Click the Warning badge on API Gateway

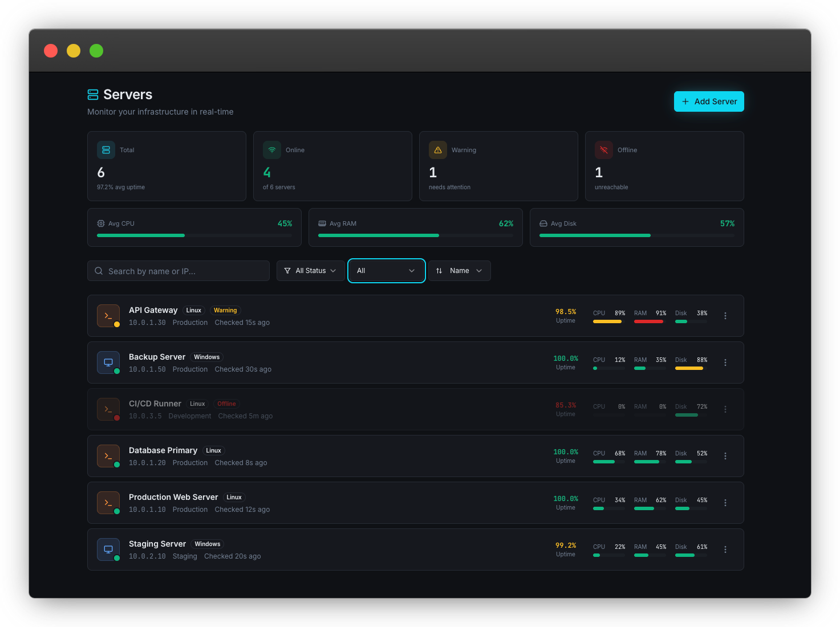[225, 310]
